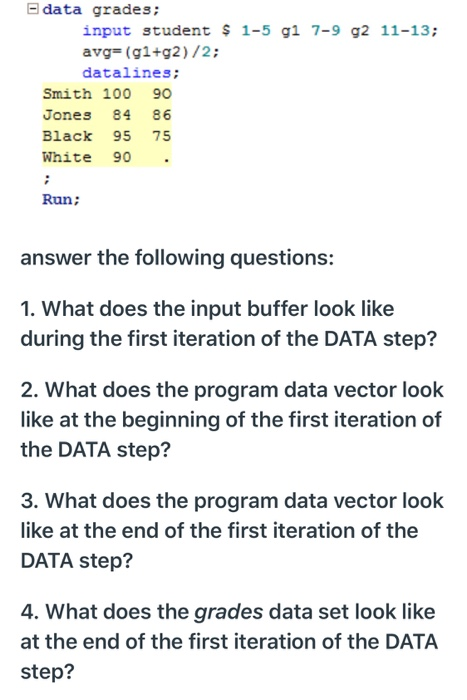Click the lone semicolon ending the datalines
The height and width of the screenshot is (700, 467).
point(46,179)
